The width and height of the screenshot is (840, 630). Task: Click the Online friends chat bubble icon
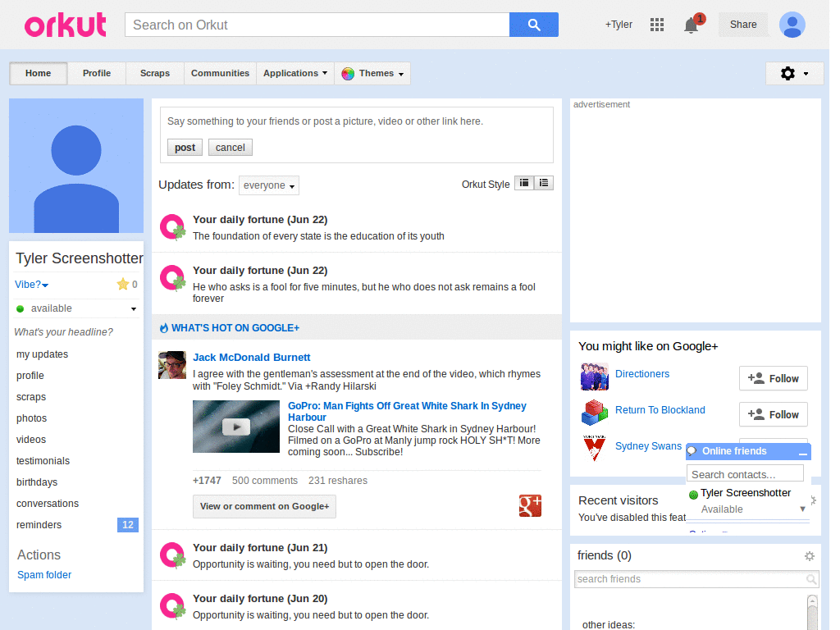click(x=692, y=451)
